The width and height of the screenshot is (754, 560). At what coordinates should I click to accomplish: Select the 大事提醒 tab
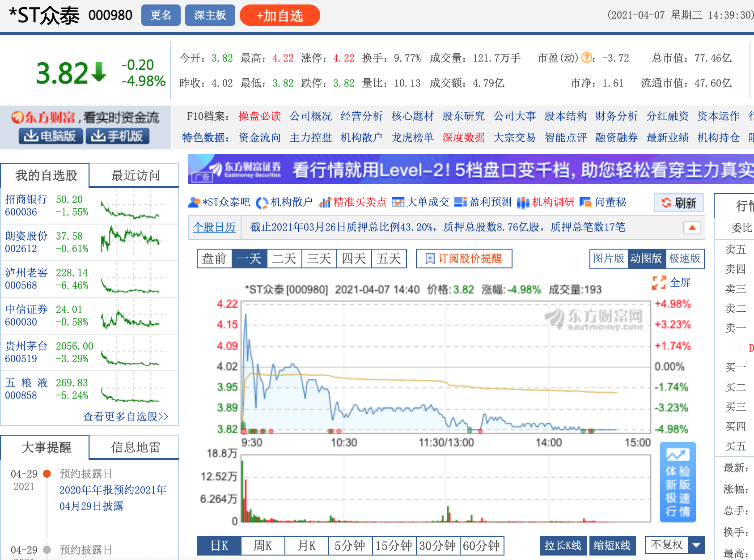point(46,447)
